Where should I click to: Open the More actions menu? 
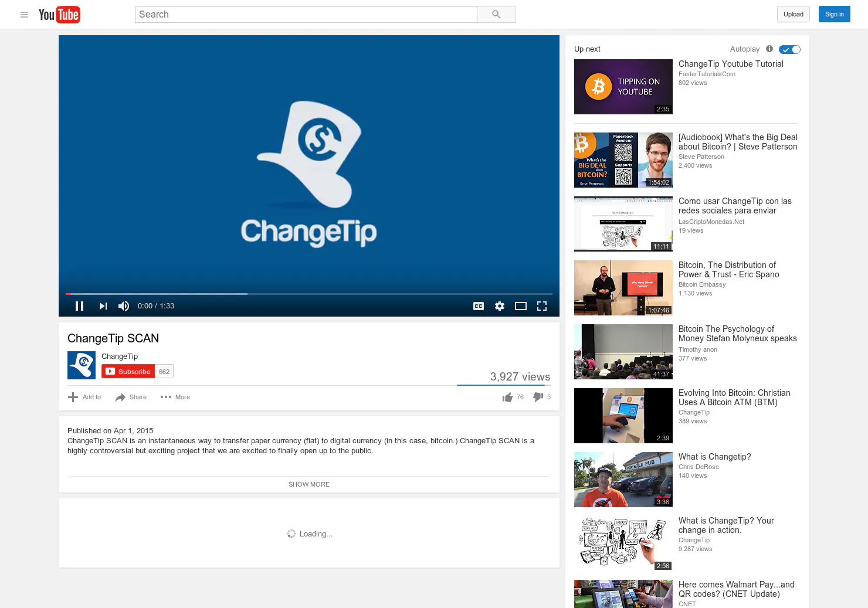[175, 398]
